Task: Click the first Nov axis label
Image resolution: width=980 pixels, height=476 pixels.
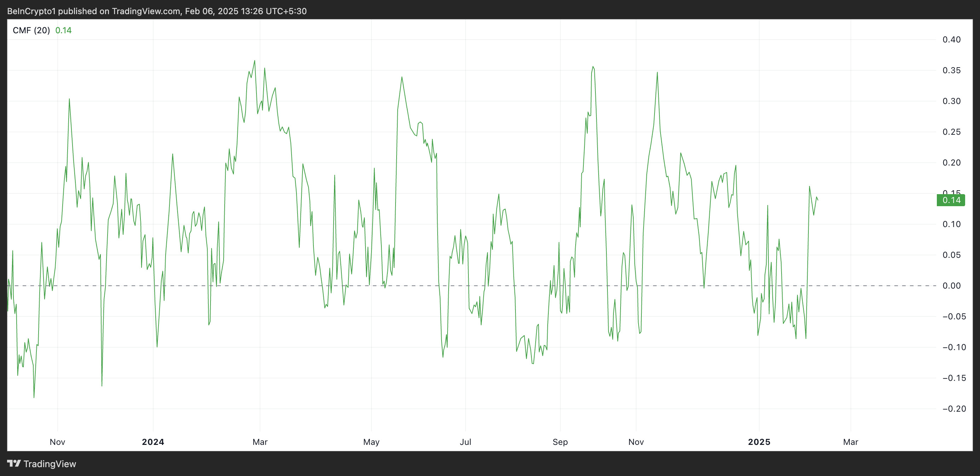Action: (57, 442)
